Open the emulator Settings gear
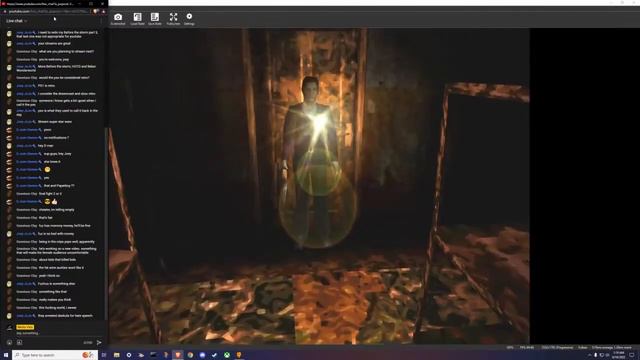Screen dimensions: 640x360 tap(189, 19)
